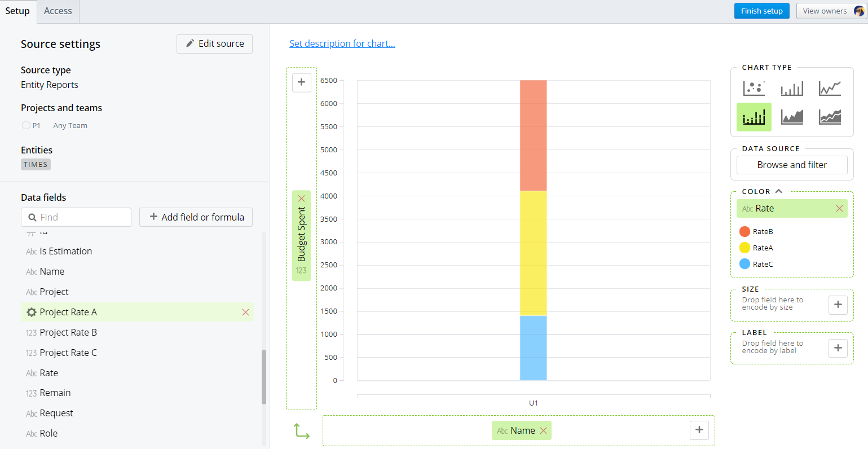
Task: Collapse the COLOR section
Action: [x=778, y=191]
